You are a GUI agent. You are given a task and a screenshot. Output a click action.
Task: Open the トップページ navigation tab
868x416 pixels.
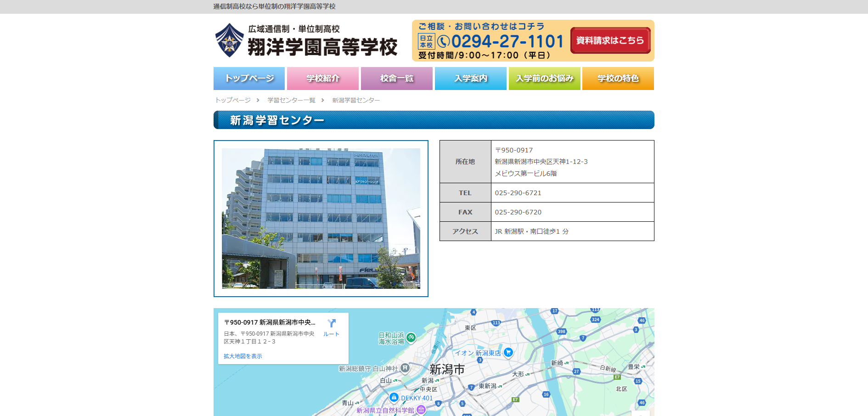coord(249,79)
